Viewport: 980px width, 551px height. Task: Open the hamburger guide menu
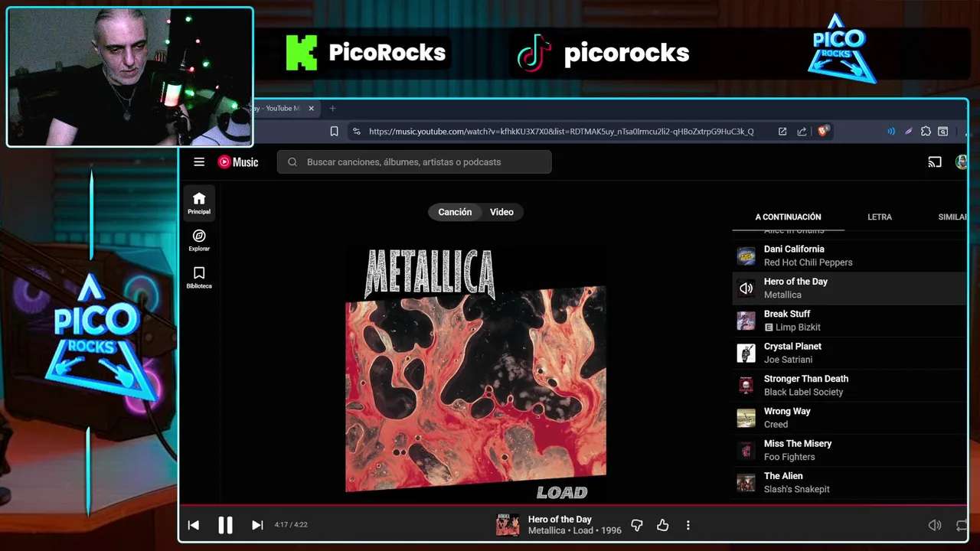tap(199, 161)
